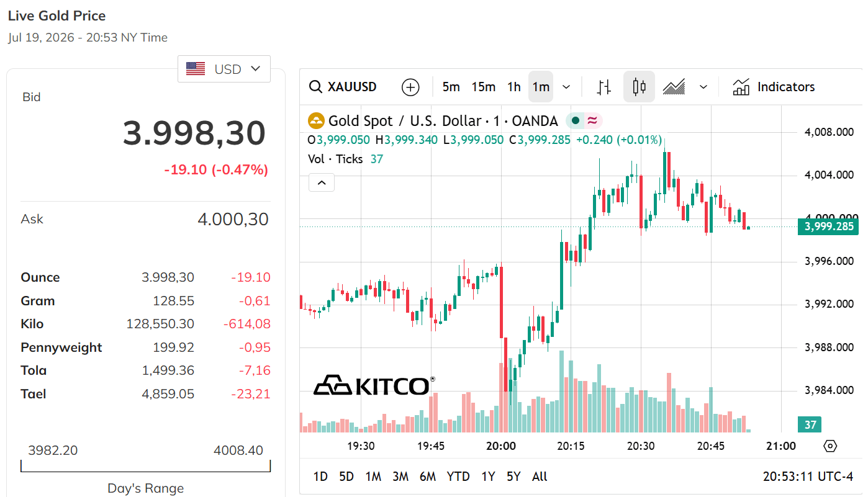Click the Kitco logo on the chart

coord(374,385)
